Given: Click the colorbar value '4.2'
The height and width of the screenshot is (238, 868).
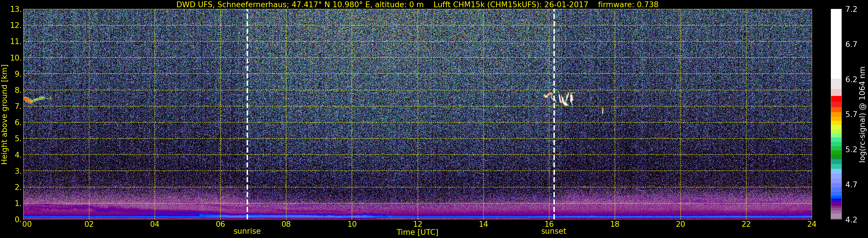Looking at the screenshot, I should point(851,220).
